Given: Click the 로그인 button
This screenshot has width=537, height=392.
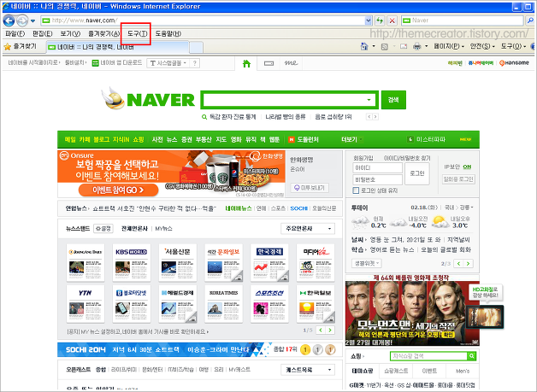Looking at the screenshot, I should [x=416, y=173].
